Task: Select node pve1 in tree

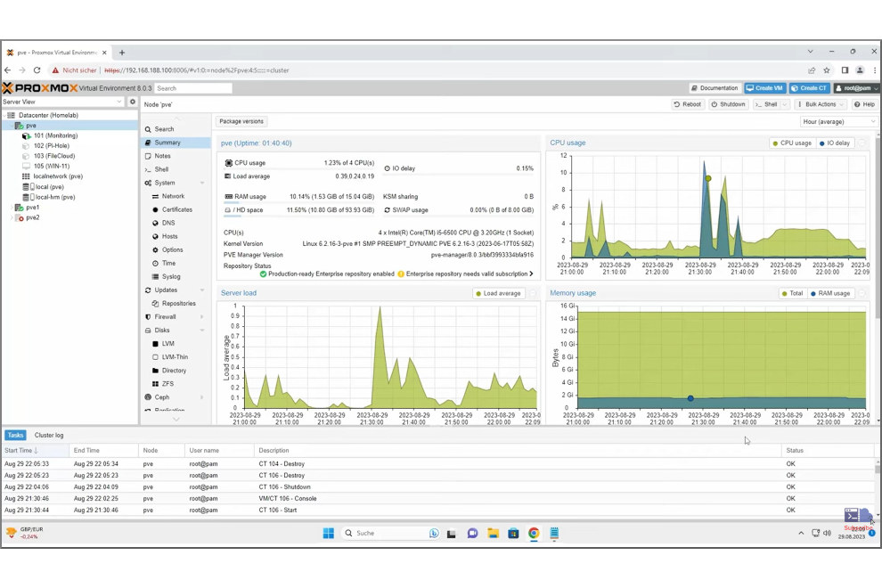Action: click(32, 207)
